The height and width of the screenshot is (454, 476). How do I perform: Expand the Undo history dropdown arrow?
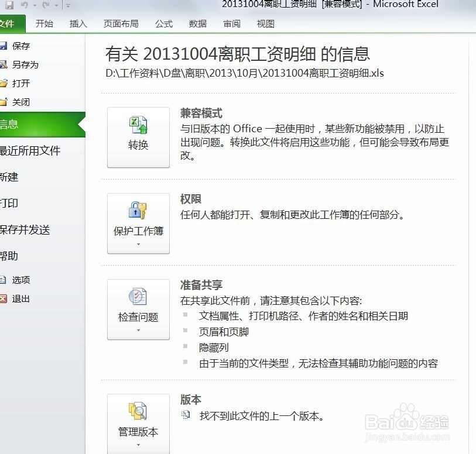35,5
